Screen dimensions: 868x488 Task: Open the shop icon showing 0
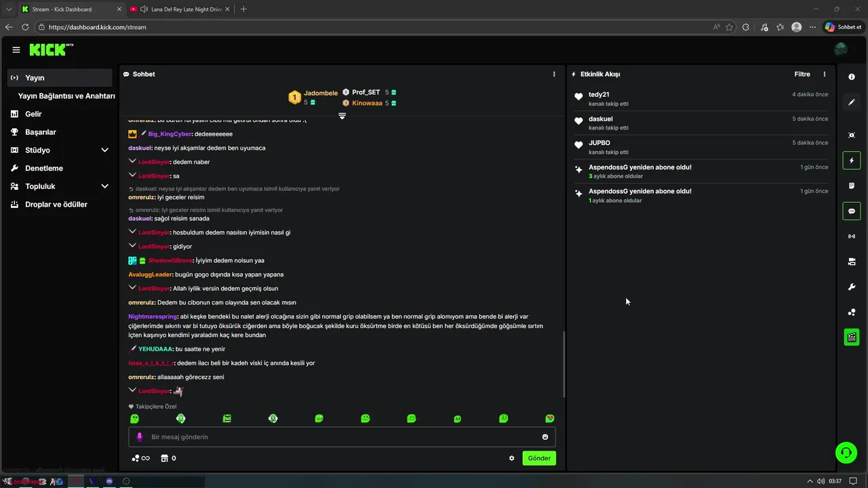point(168,458)
